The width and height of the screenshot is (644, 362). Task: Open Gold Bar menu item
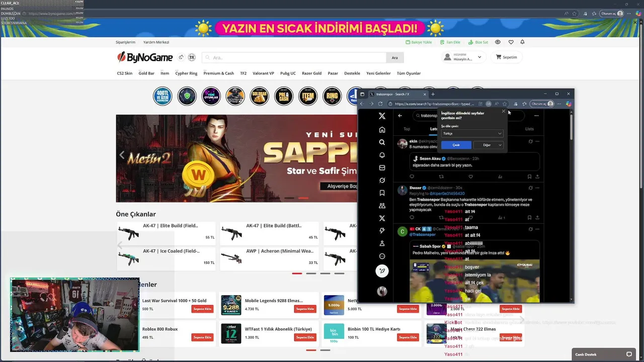[x=146, y=73]
